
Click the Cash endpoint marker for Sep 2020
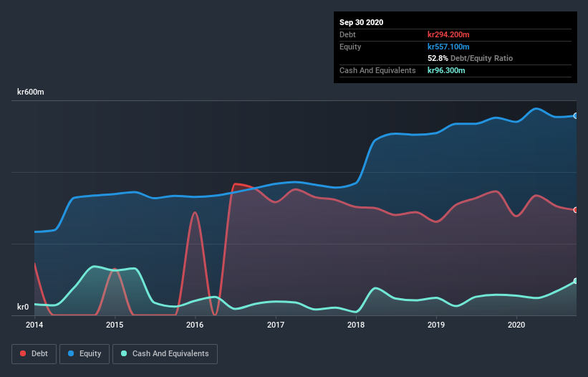[576, 281]
